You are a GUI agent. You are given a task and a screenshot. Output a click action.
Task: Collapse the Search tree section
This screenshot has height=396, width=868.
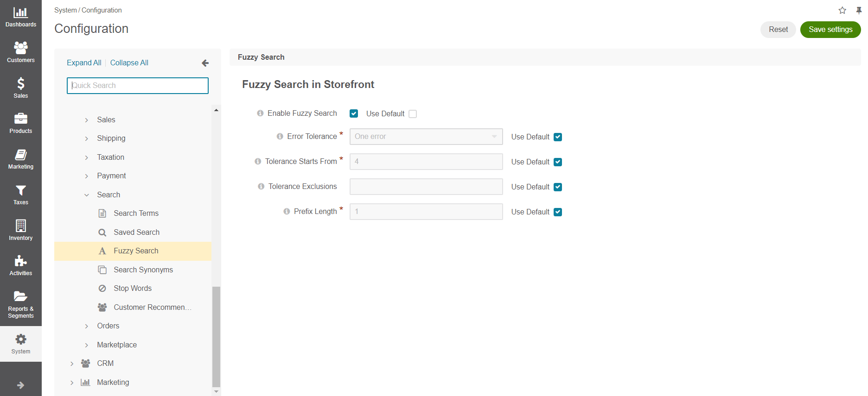pyautogui.click(x=86, y=195)
